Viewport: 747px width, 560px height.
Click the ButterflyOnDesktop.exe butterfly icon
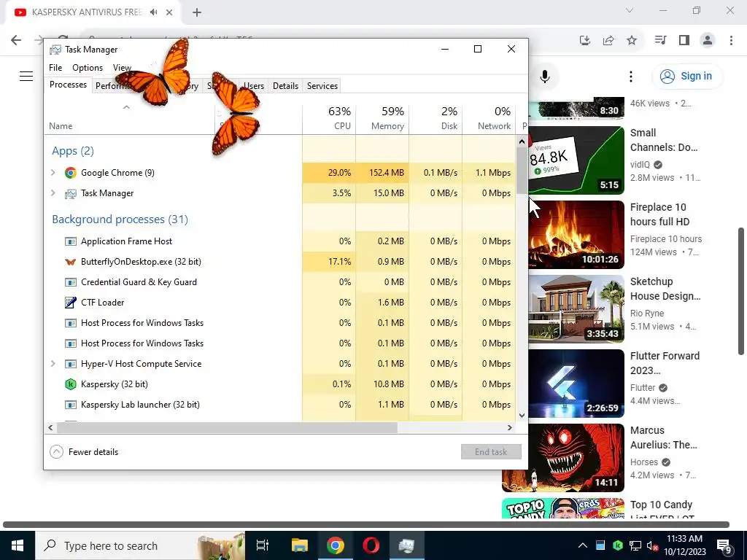[71, 262]
